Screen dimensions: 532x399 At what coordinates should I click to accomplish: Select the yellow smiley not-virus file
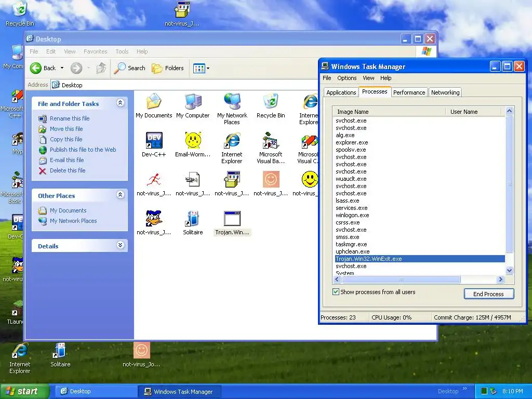pos(310,179)
